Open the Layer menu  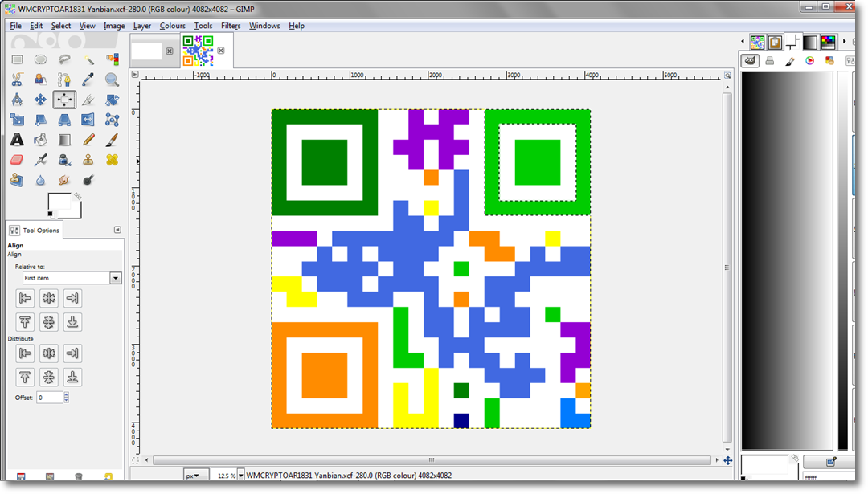point(142,26)
